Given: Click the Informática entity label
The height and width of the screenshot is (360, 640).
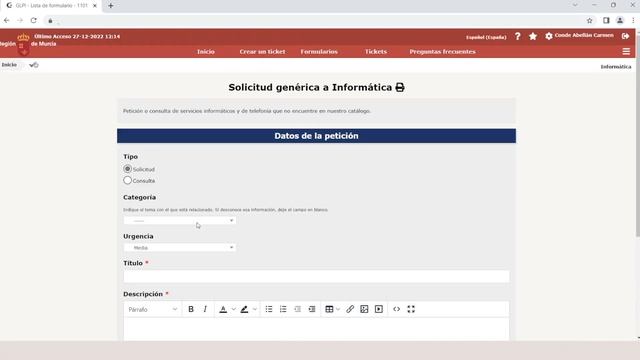Looking at the screenshot, I should (616, 67).
